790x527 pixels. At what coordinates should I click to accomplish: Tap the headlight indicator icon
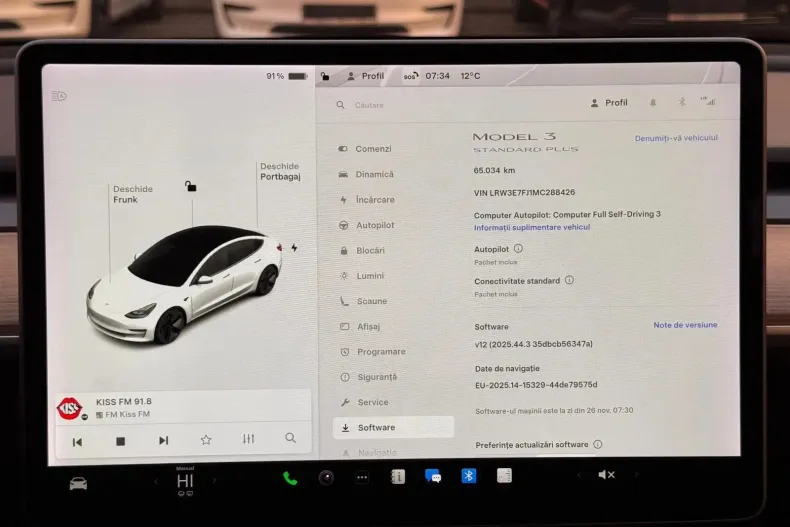[x=59, y=96]
